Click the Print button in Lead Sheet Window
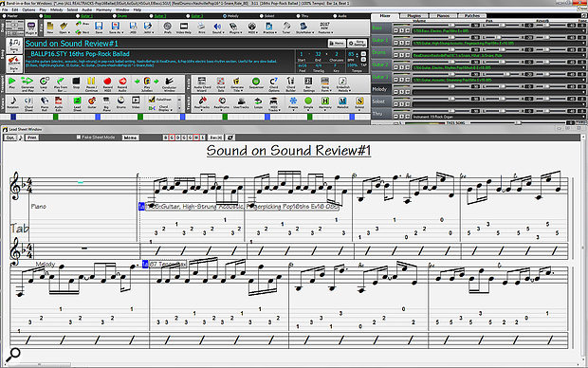The height and width of the screenshot is (368, 588). coord(31,138)
